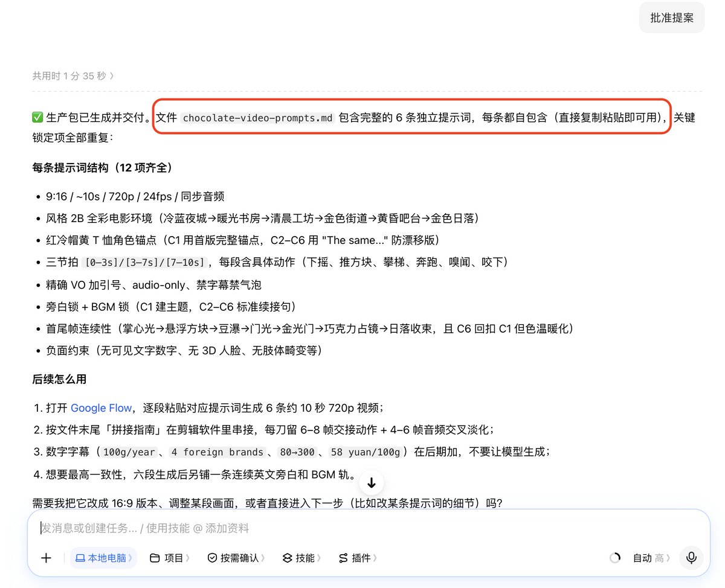This screenshot has width=725, height=588.
Task: Click the 每条提示词结构（12 项齐全）heading
Action: [x=103, y=167]
